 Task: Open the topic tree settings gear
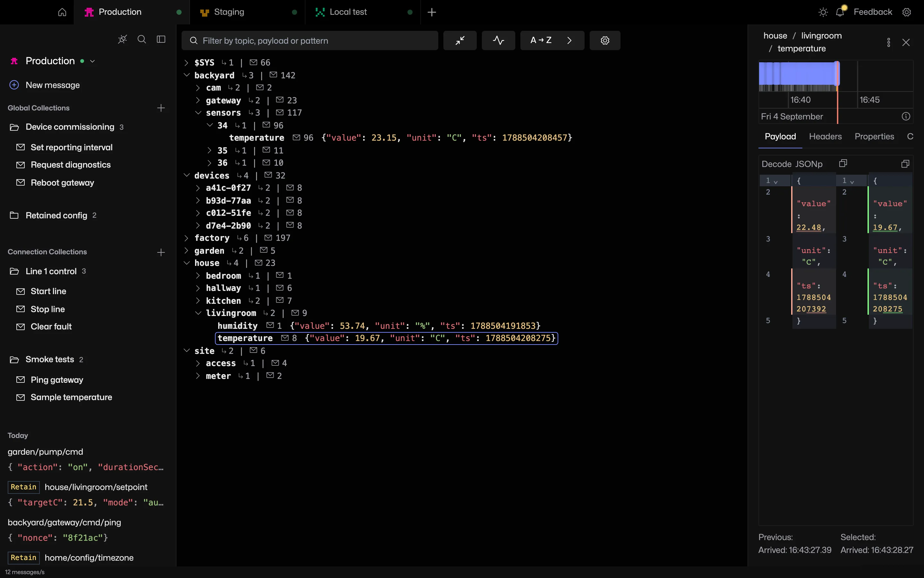[x=605, y=40]
